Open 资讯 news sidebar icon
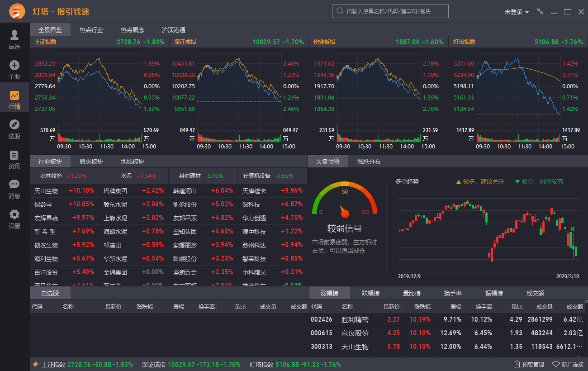Screen dimensions: 588x371 (x=14, y=159)
